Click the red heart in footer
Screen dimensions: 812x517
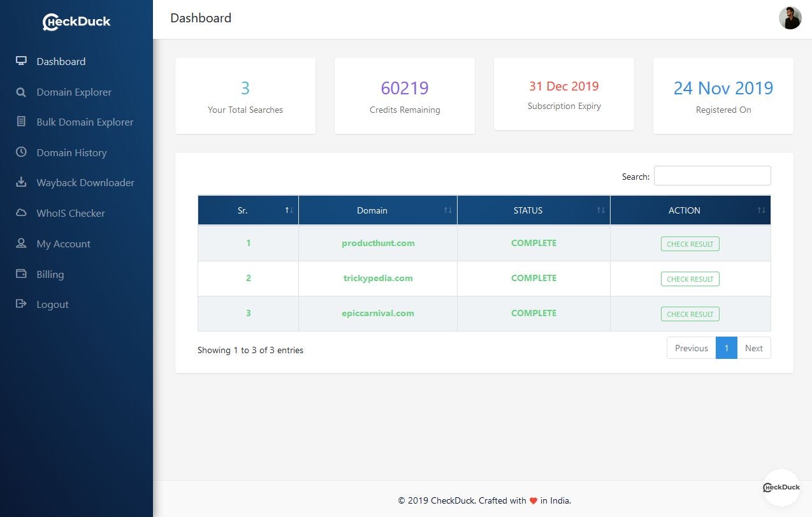533,500
